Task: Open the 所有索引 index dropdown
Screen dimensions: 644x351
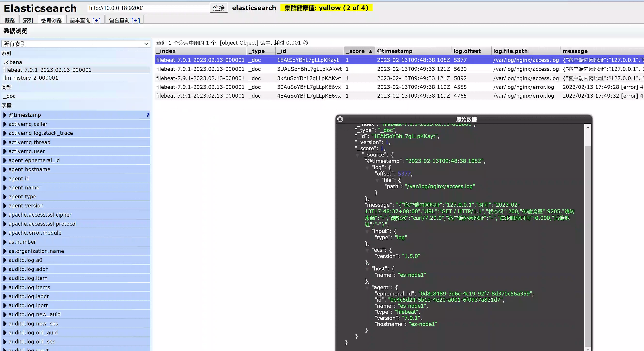Action: 75,44
